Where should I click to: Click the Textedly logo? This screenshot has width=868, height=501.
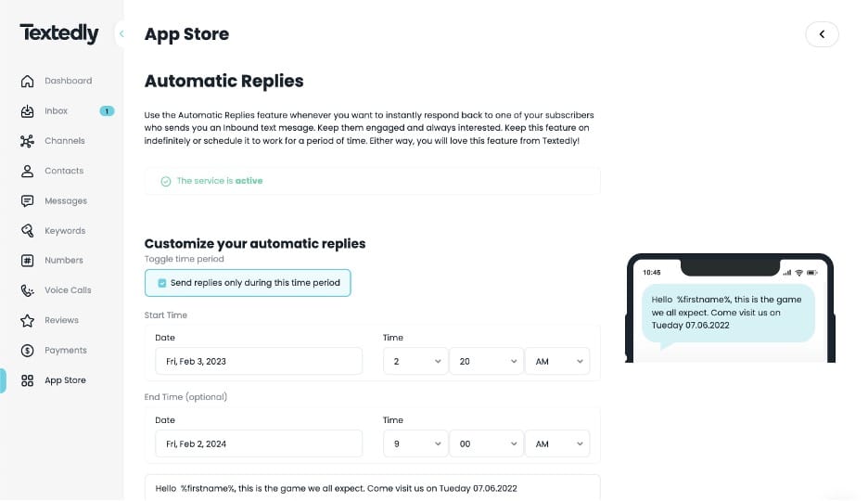tap(59, 33)
